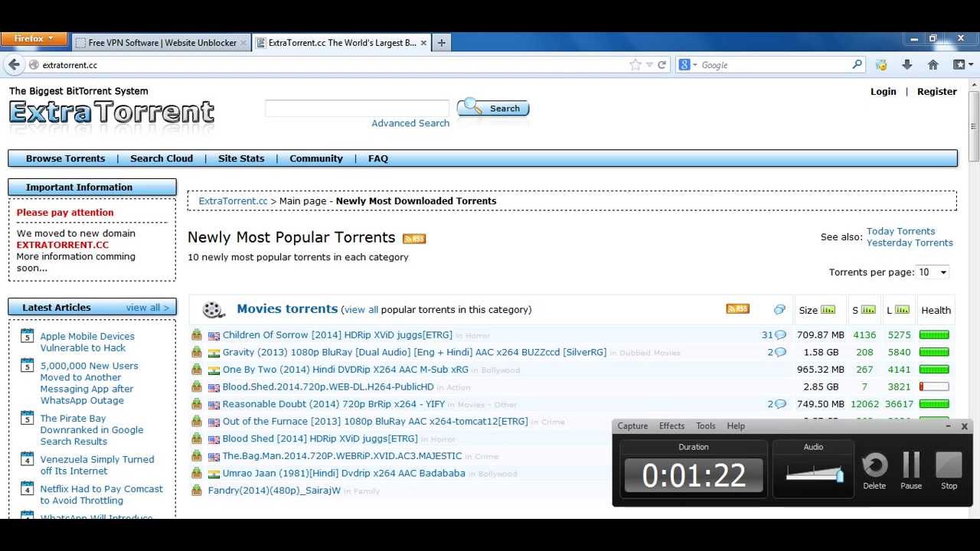Download torrent icon for Children Of Sorrow
Image resolution: width=980 pixels, height=551 pixels.
197,335
